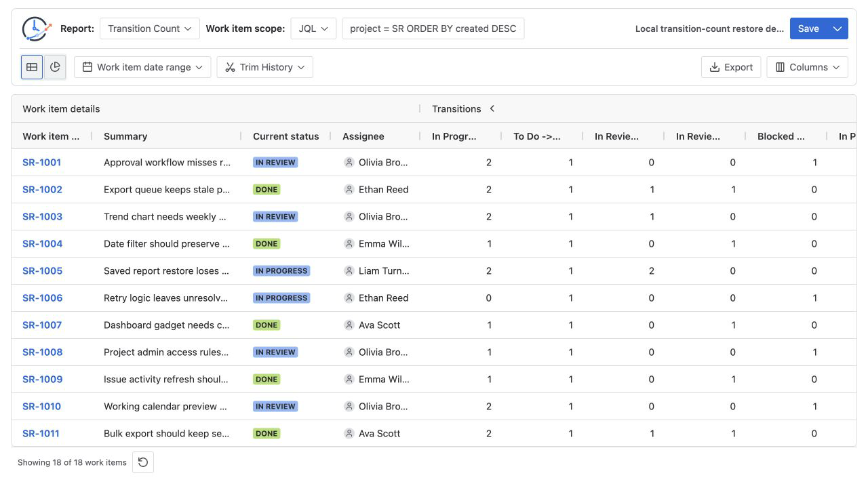
Task: Open Work item date range dropdown
Action: coord(142,67)
